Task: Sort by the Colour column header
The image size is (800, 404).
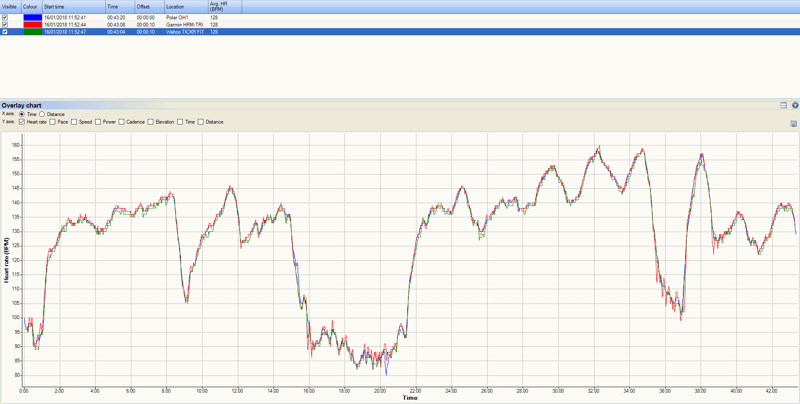Action: 32,7
